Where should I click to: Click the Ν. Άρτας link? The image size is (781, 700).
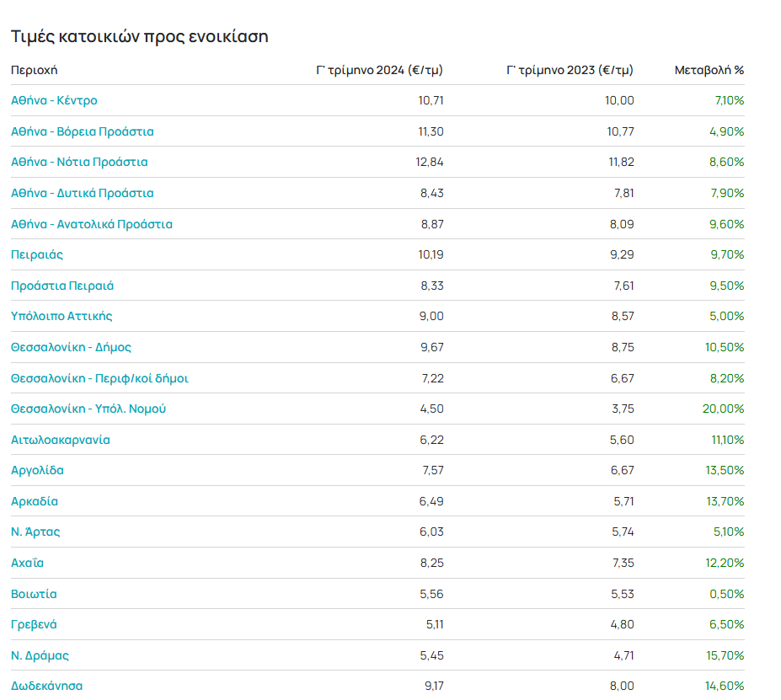click(35, 532)
